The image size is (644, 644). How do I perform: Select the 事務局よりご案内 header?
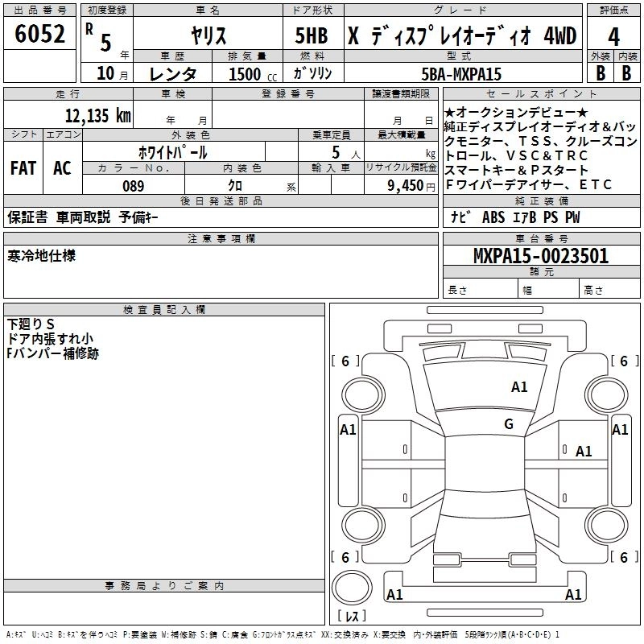click(x=164, y=586)
